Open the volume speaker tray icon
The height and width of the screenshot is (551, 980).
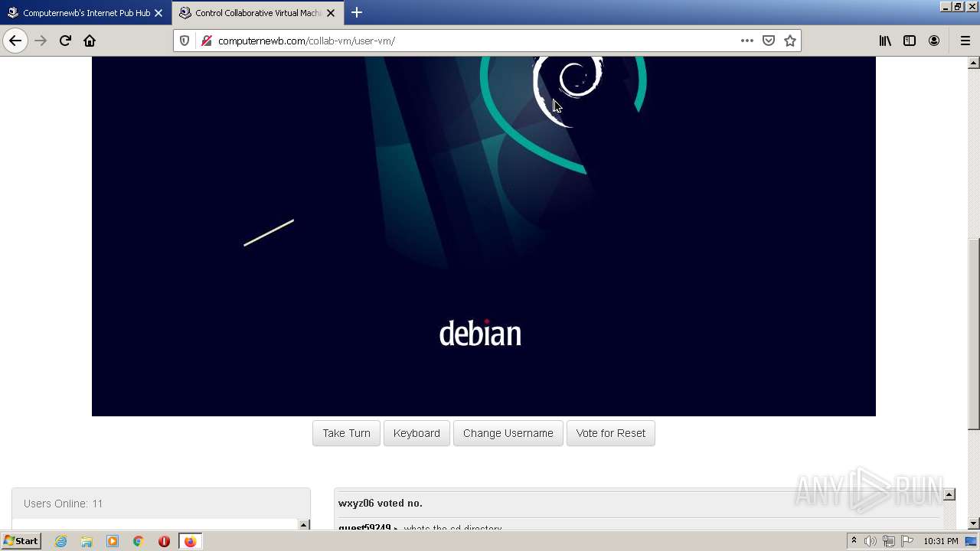point(871,541)
